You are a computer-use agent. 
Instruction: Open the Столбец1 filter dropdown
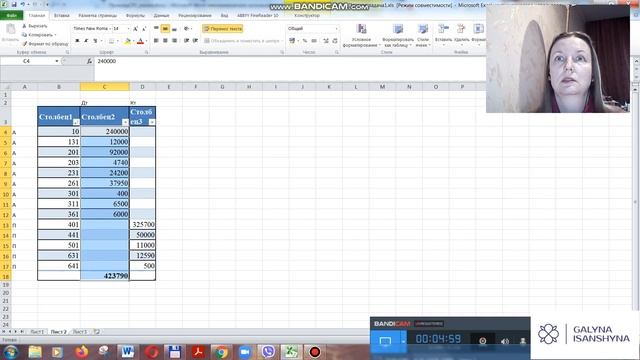[x=76, y=122]
